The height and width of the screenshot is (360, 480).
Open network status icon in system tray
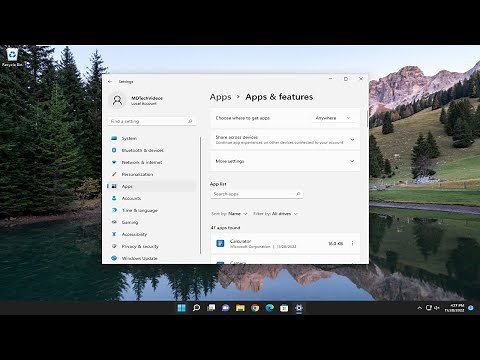(x=429, y=308)
